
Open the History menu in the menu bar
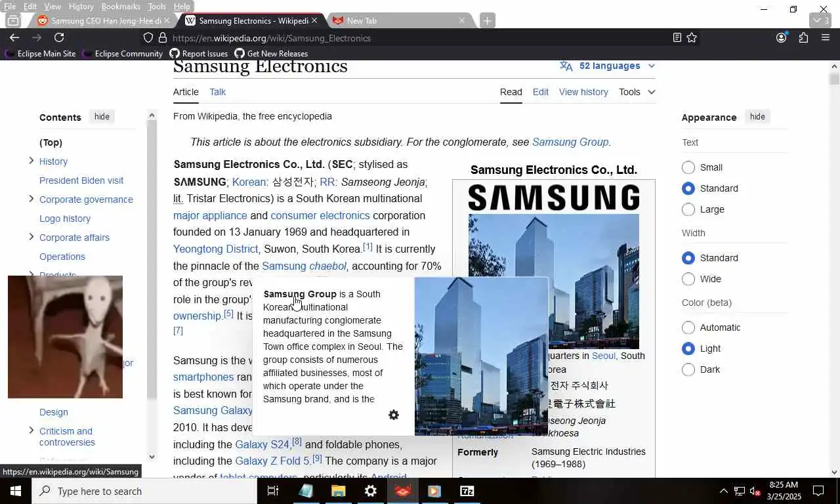coord(81,7)
